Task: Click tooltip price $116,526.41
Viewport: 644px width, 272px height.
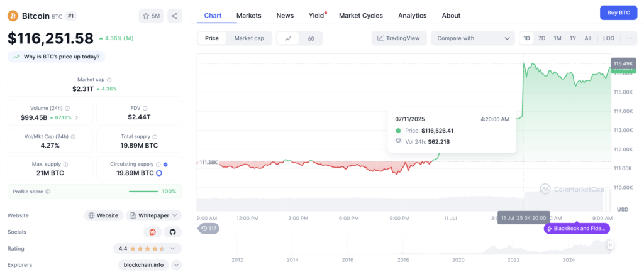Action: (438, 131)
